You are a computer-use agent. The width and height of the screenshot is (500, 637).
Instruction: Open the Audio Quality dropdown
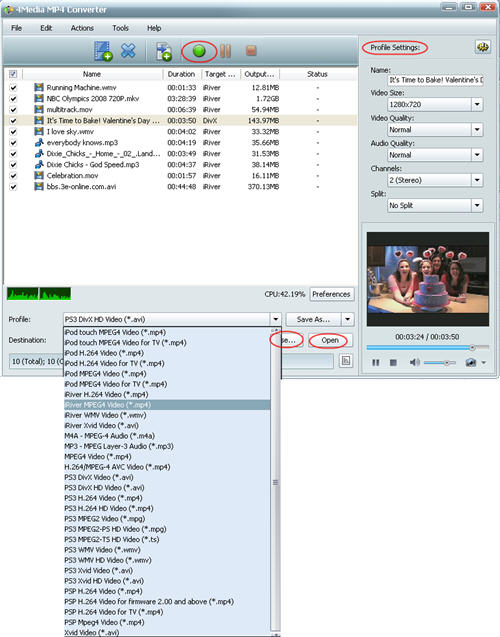[x=477, y=155]
